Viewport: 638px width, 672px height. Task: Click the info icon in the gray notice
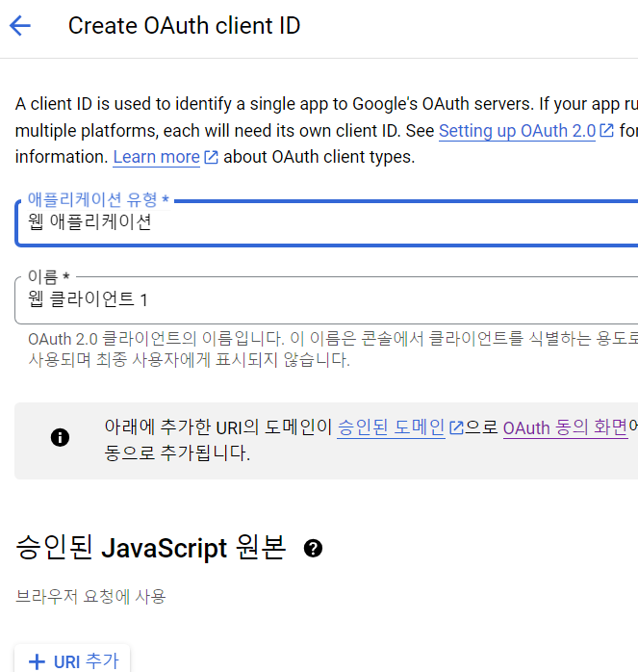pyautogui.click(x=60, y=438)
